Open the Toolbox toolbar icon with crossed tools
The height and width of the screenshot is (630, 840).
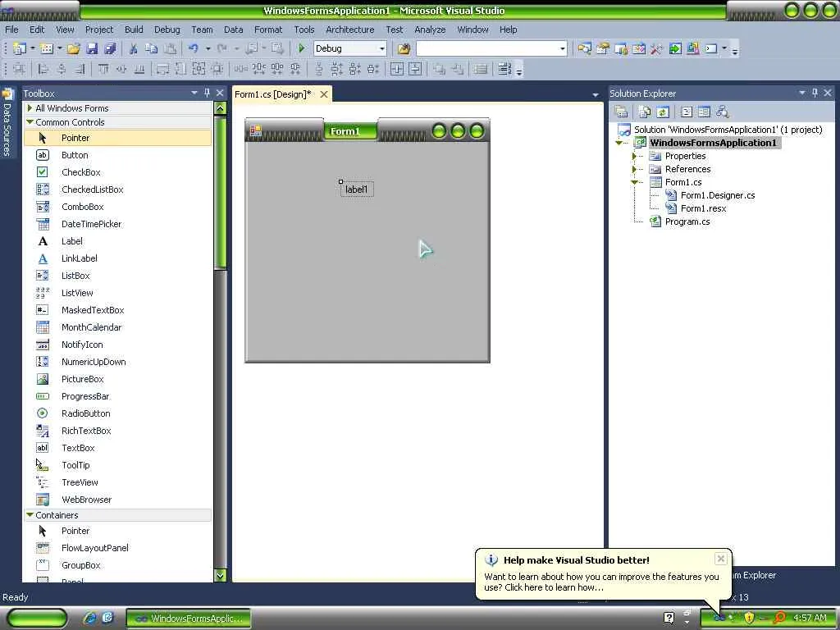657,48
